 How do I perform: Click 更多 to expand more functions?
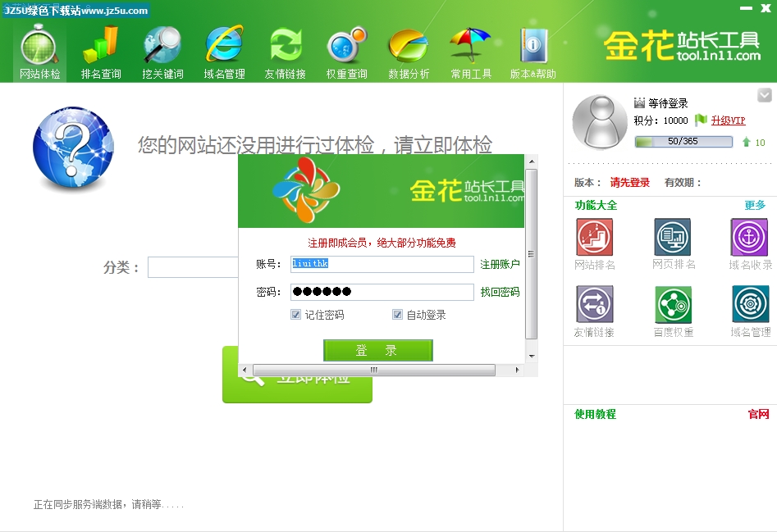click(755, 205)
